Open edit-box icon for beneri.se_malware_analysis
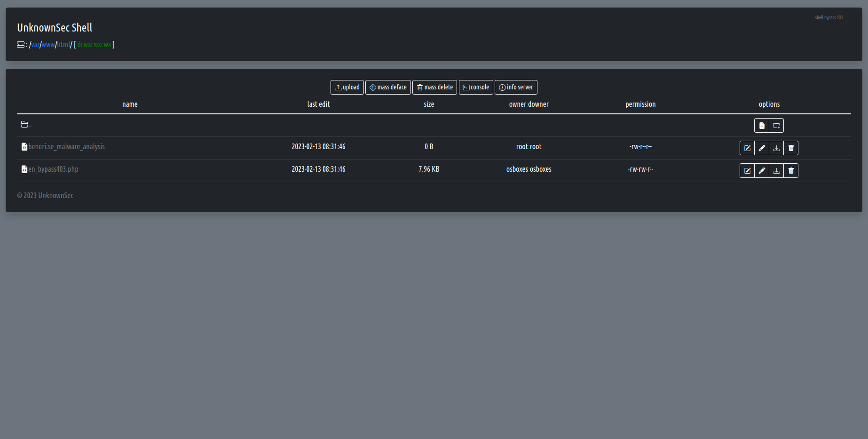The height and width of the screenshot is (439, 868). [747, 148]
